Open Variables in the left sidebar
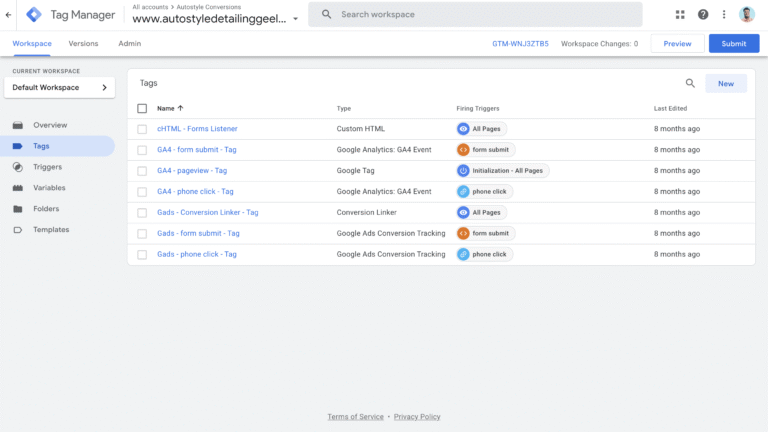This screenshot has height=432, width=768. click(49, 188)
